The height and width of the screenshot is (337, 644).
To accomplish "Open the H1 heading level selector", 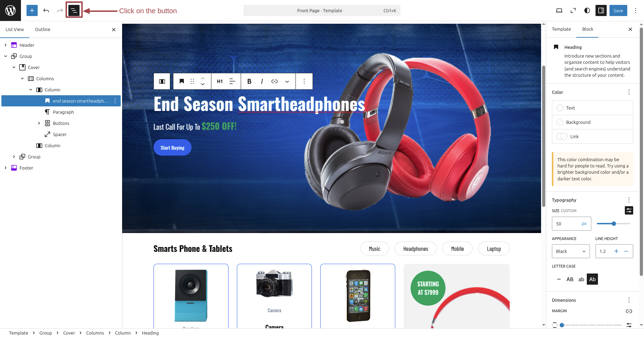I will pyautogui.click(x=220, y=81).
